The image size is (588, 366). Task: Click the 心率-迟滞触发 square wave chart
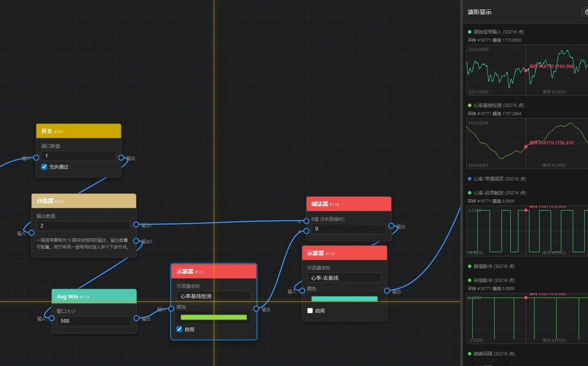[x=527, y=231]
